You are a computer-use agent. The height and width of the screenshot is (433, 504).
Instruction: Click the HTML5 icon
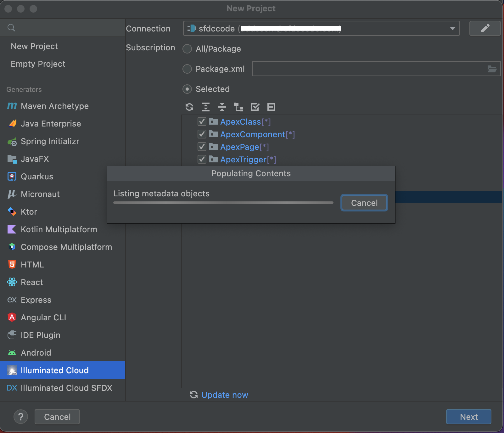[x=12, y=265]
